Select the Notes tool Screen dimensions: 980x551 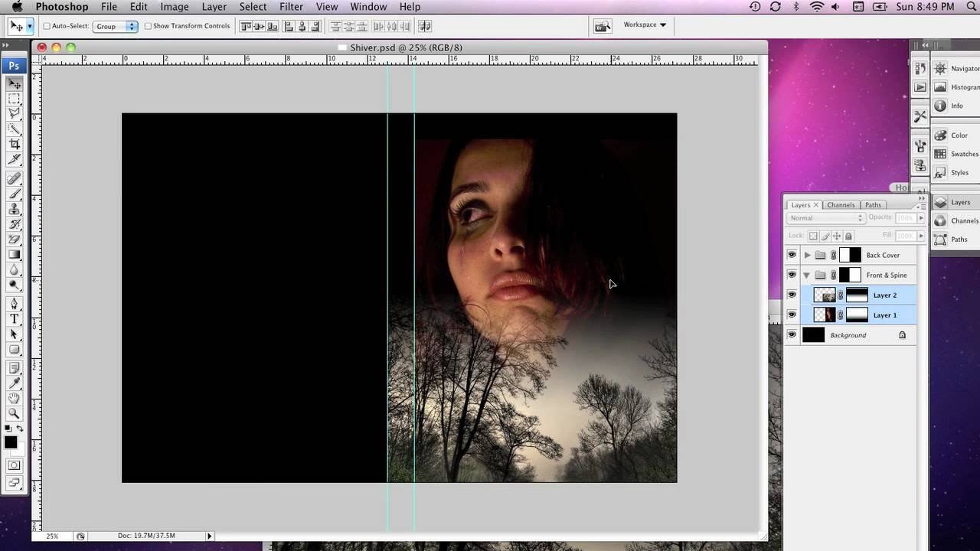pyautogui.click(x=14, y=368)
